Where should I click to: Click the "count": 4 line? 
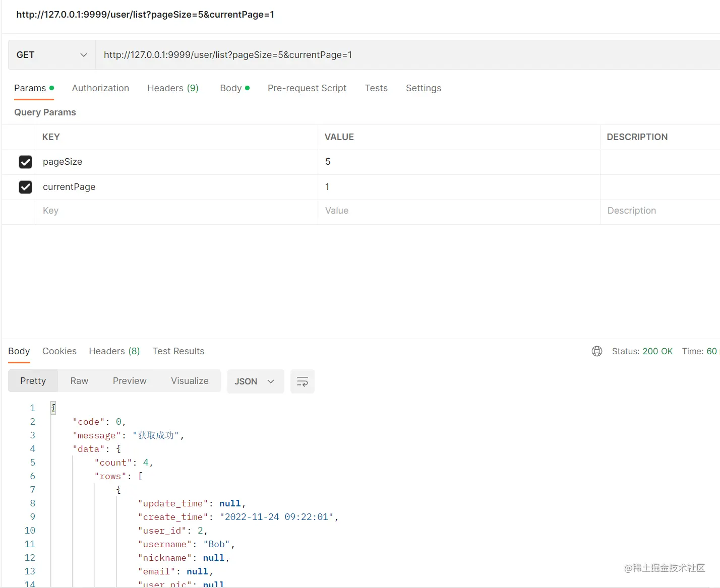pos(124,463)
